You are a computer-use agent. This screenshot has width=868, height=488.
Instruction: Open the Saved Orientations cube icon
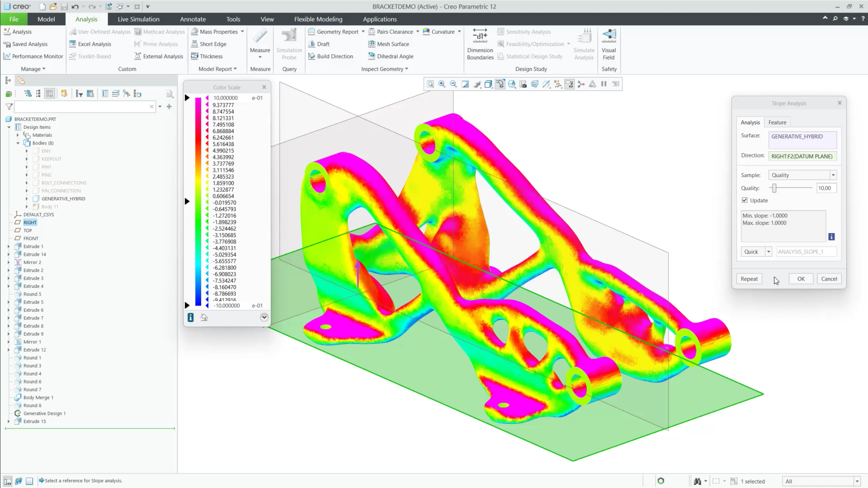pos(512,84)
